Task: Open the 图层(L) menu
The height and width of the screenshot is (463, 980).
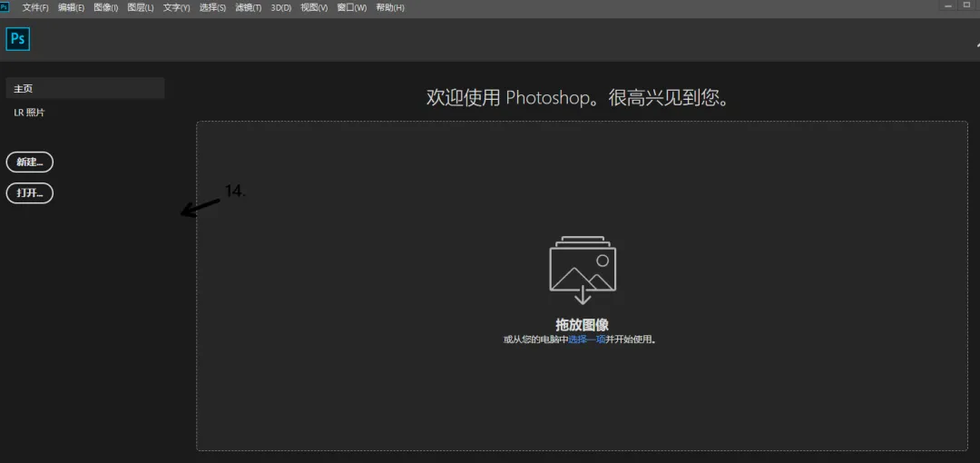Action: [141, 7]
